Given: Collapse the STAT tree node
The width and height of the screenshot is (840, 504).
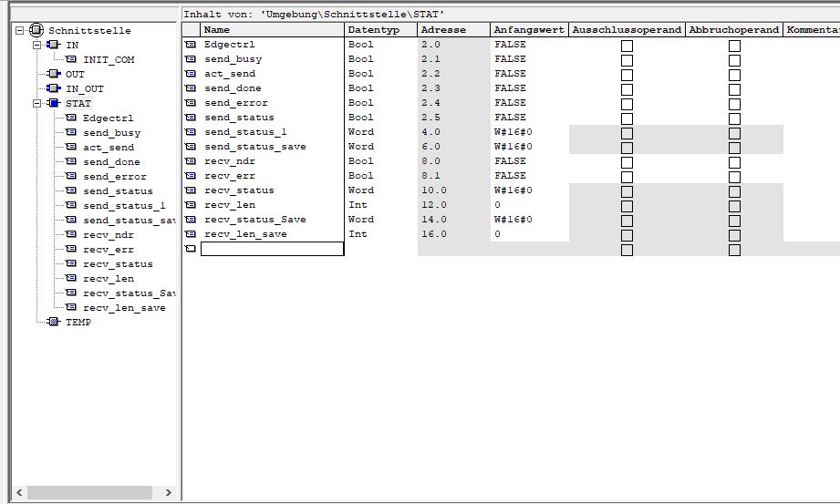Looking at the screenshot, I should (x=36, y=103).
